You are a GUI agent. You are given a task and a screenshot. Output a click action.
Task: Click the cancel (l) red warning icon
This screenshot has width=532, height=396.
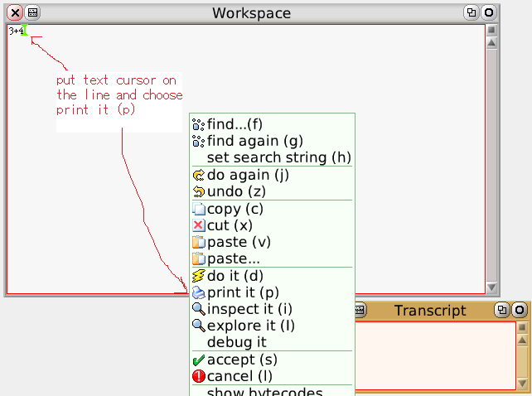click(x=198, y=377)
